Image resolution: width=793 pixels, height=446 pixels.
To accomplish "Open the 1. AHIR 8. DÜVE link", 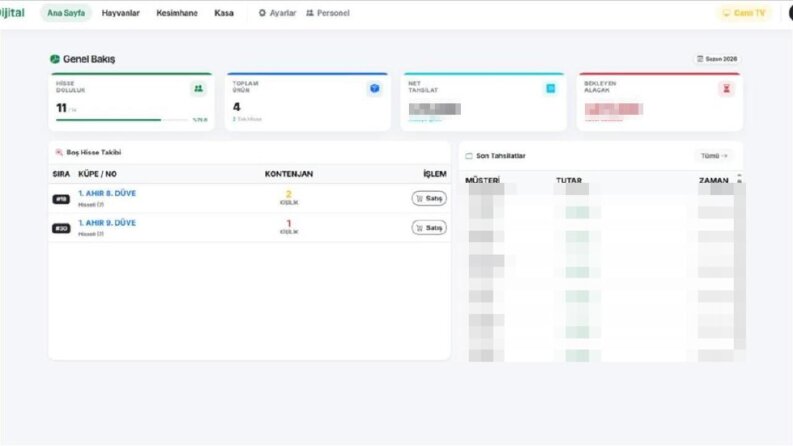I will tap(107, 193).
